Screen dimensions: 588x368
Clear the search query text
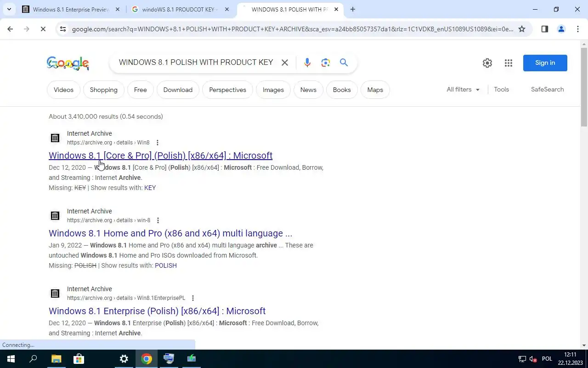click(x=285, y=63)
